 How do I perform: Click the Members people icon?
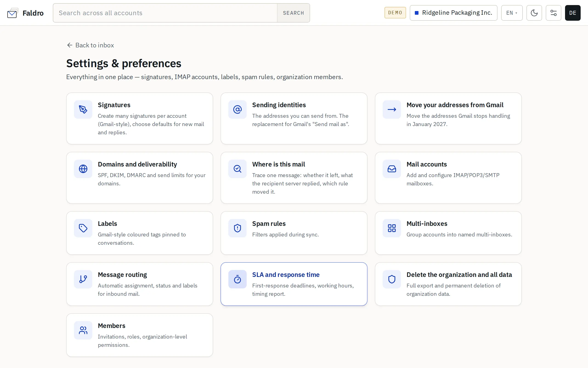click(x=83, y=330)
